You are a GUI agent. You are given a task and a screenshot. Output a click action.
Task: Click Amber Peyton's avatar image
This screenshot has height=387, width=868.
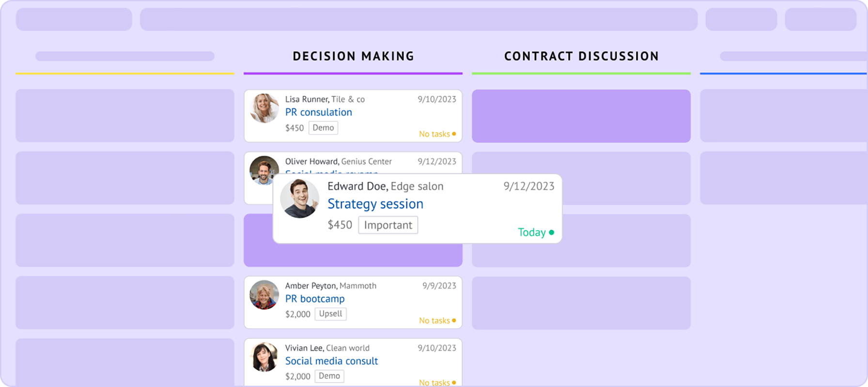tap(264, 295)
